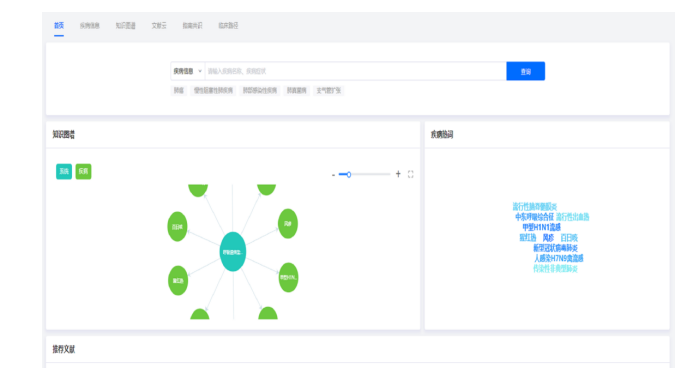Click 新型冠状病毒肺炎 in the word cloud

[x=556, y=248]
